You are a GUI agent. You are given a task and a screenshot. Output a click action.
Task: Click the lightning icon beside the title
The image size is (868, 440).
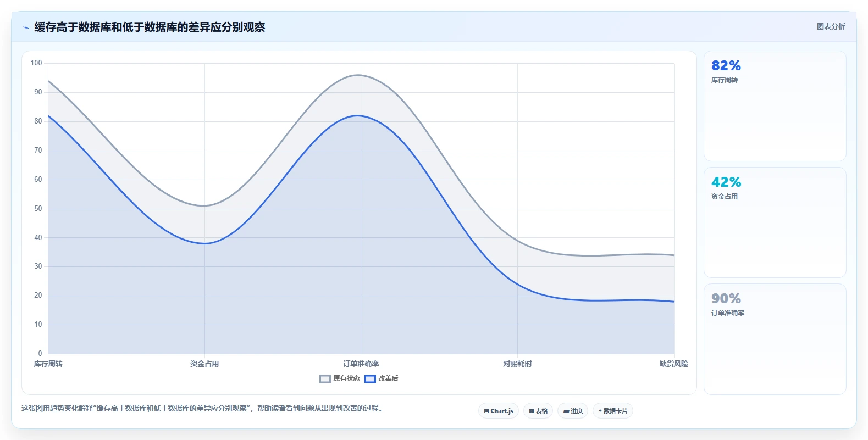26,27
